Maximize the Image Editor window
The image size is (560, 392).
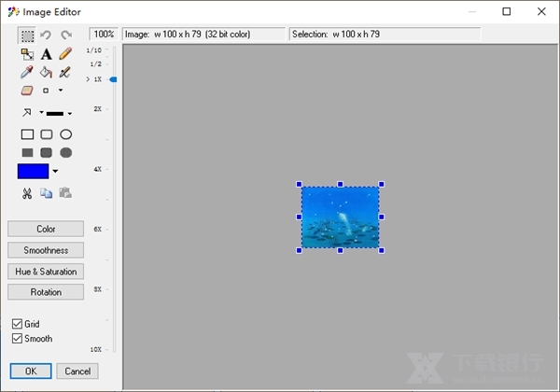point(507,11)
